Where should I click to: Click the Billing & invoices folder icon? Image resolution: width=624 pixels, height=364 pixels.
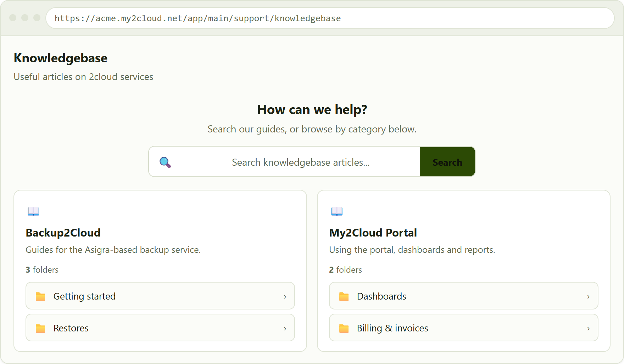[344, 328]
